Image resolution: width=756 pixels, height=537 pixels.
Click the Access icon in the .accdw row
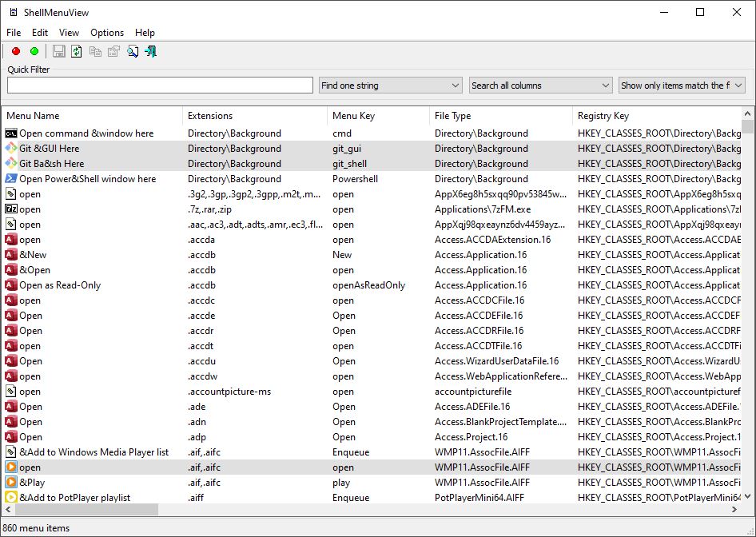10,376
